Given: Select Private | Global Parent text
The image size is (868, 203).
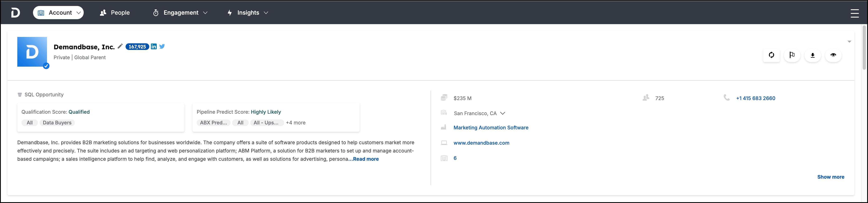Looking at the screenshot, I should pyautogui.click(x=80, y=58).
